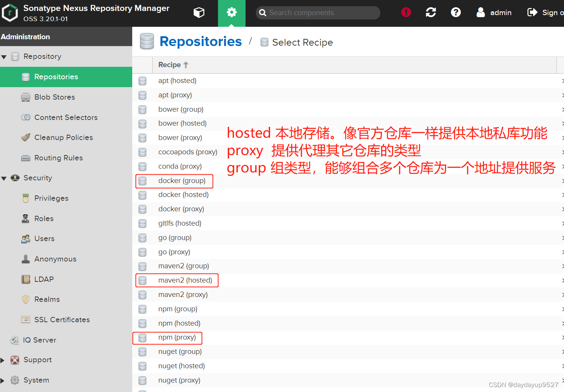Collapse the Security tree section
This screenshot has width=564, height=392.
tap(4, 178)
